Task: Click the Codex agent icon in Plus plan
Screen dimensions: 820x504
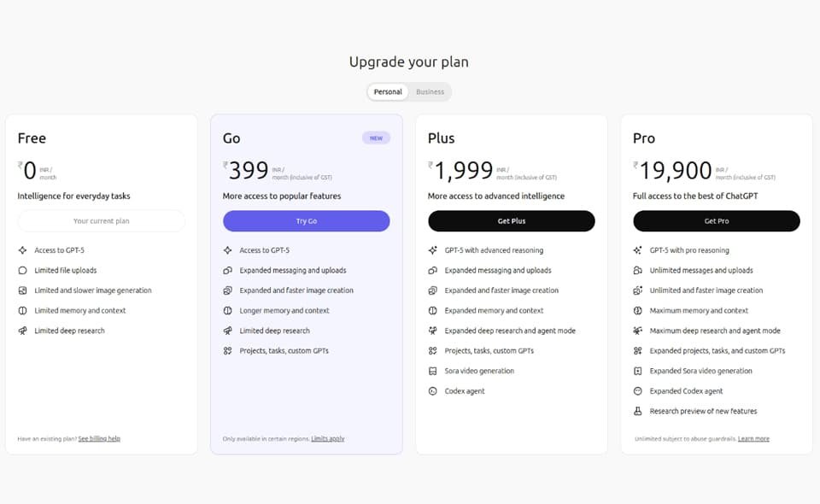Action: [x=432, y=391]
